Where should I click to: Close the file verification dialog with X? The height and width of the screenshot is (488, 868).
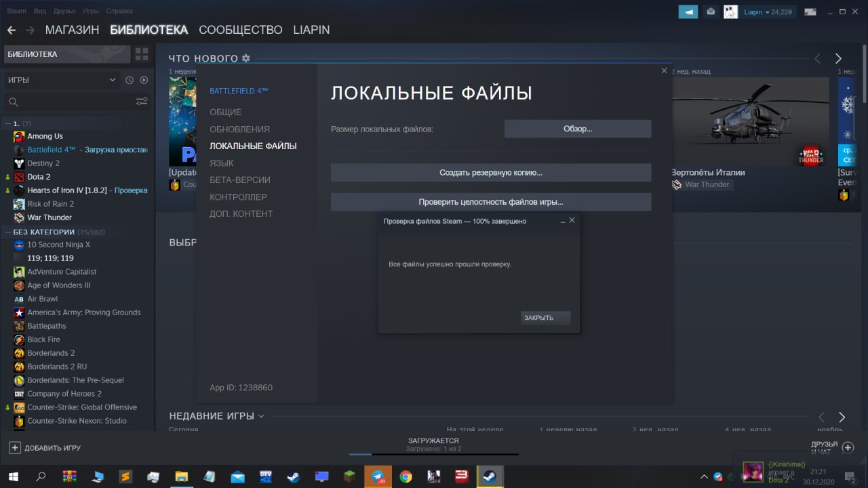(572, 220)
